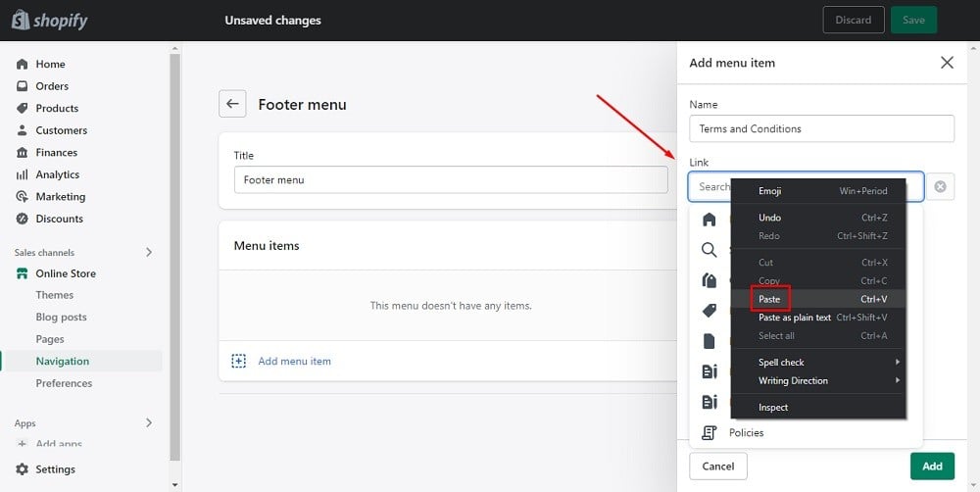Viewport: 980px width, 492px height.
Task: Open Pages under Online Store
Action: click(50, 339)
